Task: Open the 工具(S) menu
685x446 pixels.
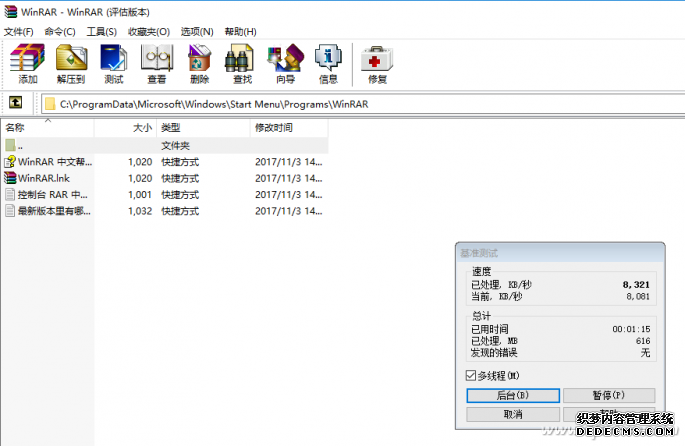Action: [101, 31]
